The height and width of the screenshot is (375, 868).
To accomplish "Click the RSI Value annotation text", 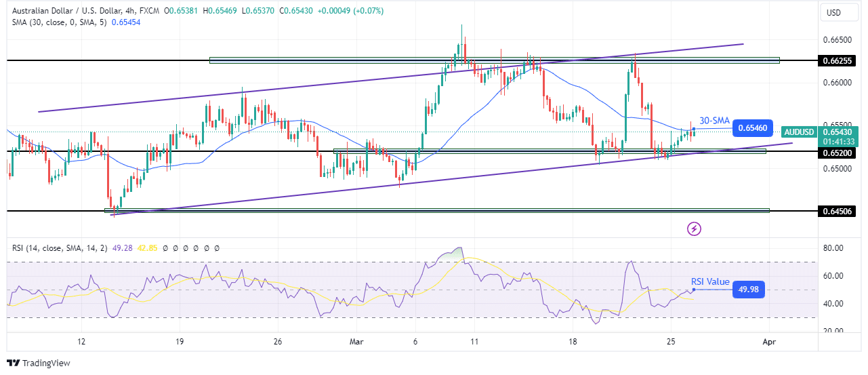I will [x=710, y=281].
